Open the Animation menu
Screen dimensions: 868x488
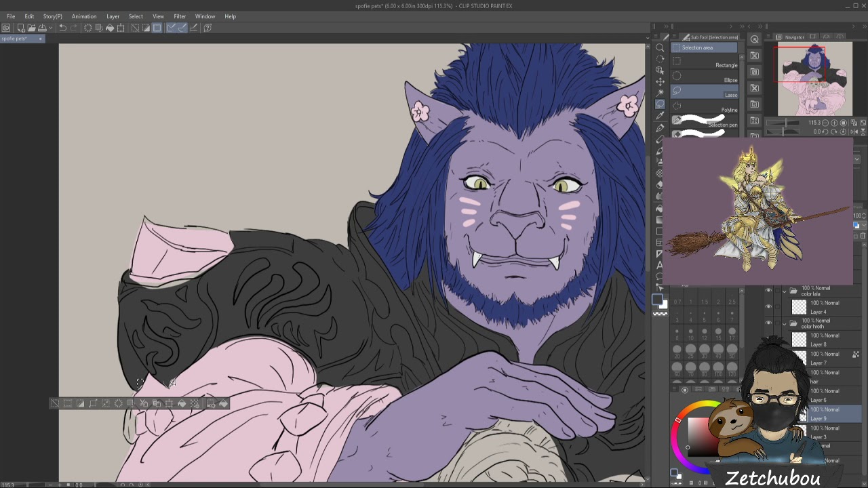tap(84, 16)
